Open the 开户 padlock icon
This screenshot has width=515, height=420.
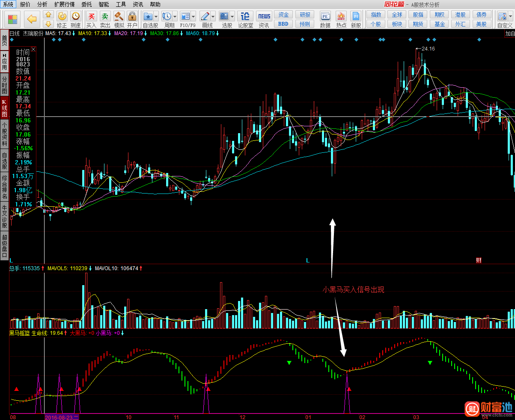(132, 16)
